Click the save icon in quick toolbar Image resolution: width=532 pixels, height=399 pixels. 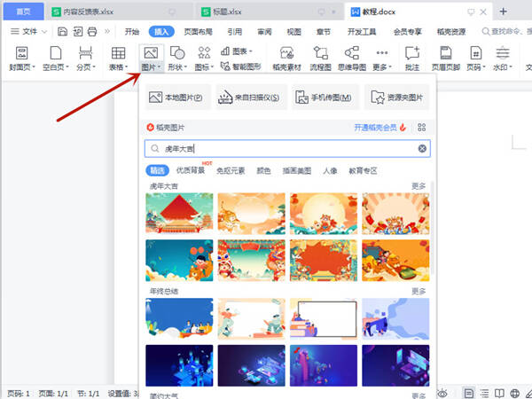[x=62, y=32]
